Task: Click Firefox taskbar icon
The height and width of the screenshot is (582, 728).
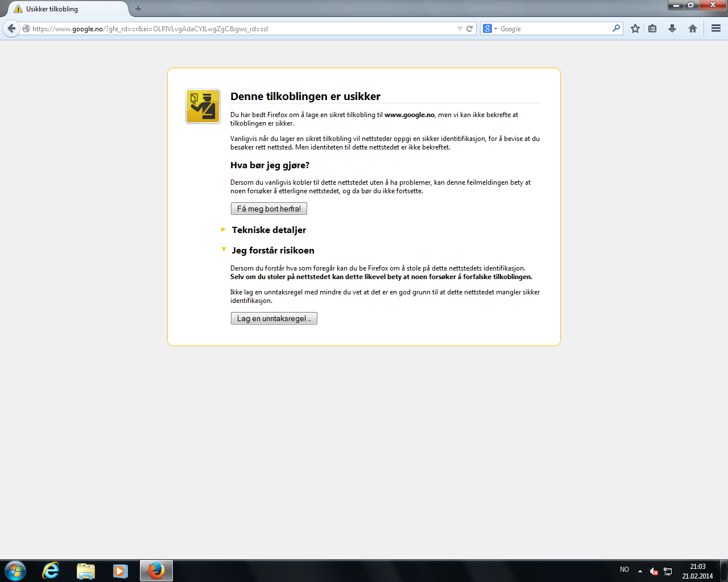Action: click(x=156, y=571)
